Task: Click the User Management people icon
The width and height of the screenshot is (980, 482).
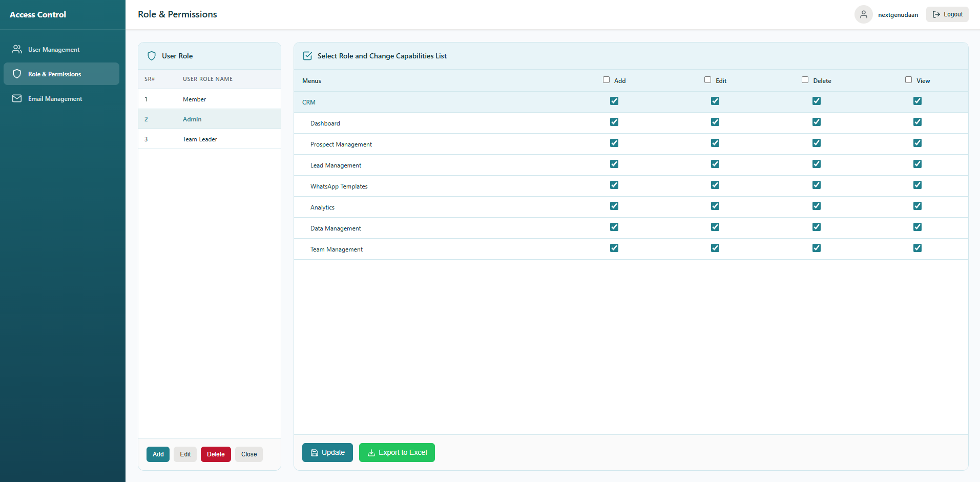Action: 17,49
